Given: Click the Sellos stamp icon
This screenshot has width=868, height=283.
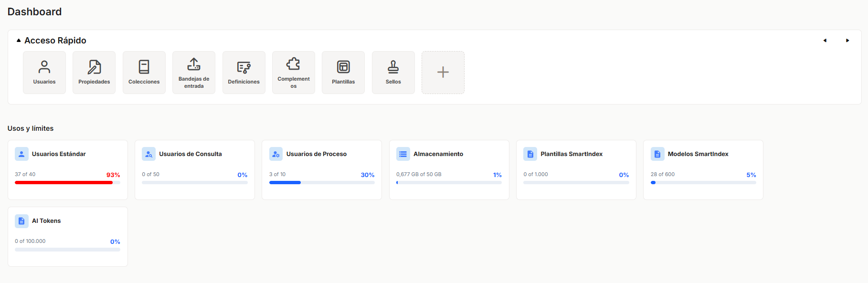Looking at the screenshot, I should [x=393, y=67].
